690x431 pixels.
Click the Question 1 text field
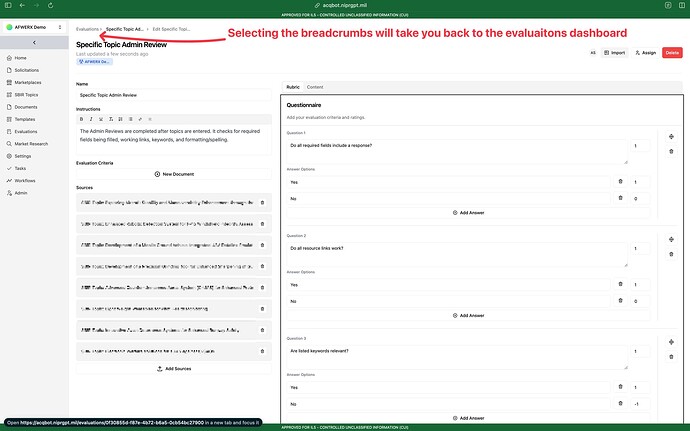(x=457, y=152)
